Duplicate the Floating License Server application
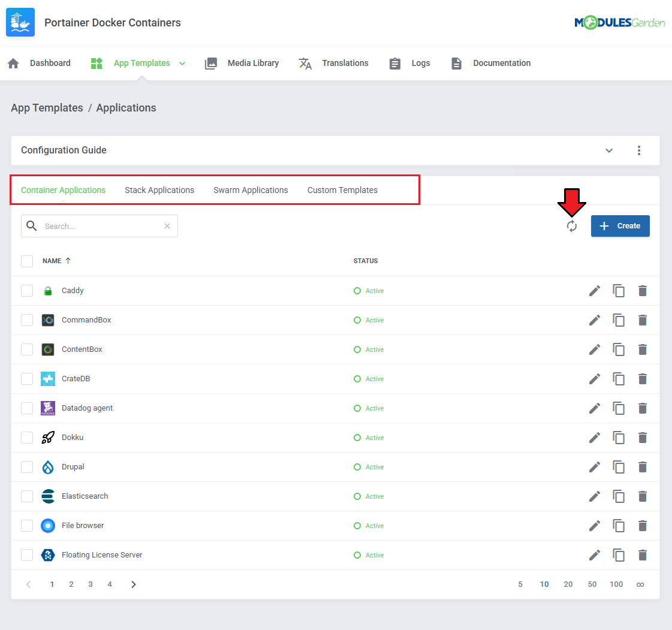This screenshot has width=672, height=630. click(619, 555)
